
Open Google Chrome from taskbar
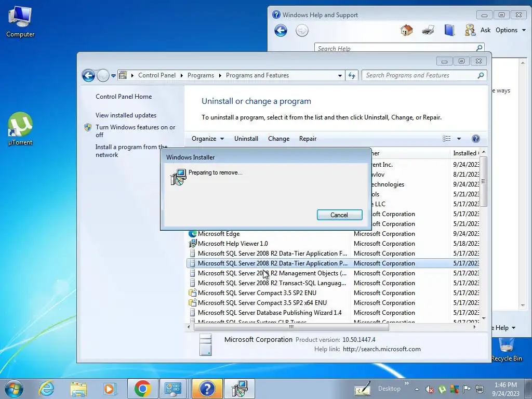[x=143, y=389]
